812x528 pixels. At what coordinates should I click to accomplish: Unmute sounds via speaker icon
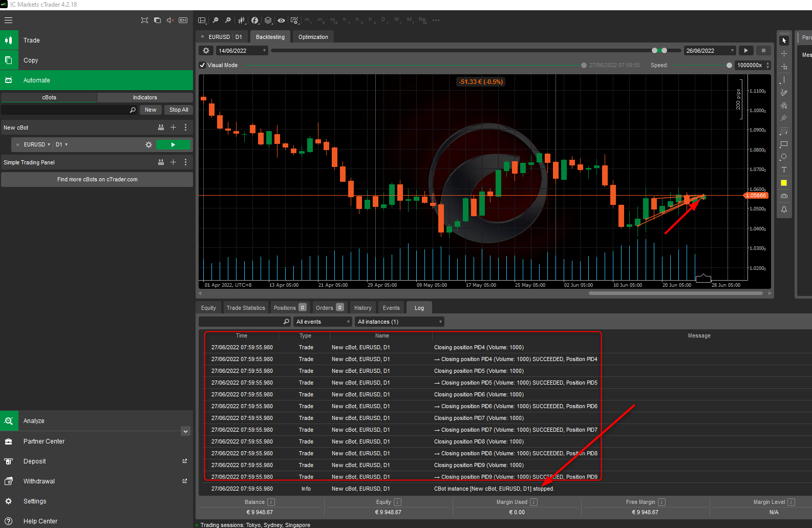click(x=170, y=20)
